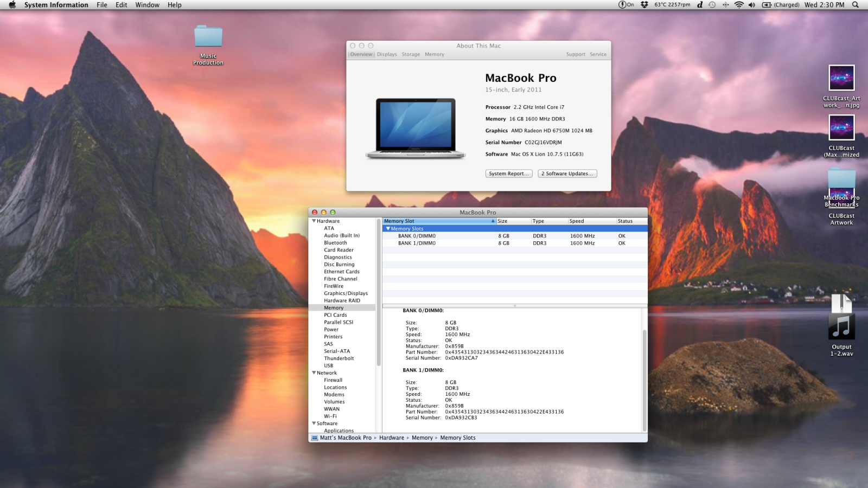Select Graphics/Displays in the sidebar
The width and height of the screenshot is (868, 488).
tap(346, 293)
